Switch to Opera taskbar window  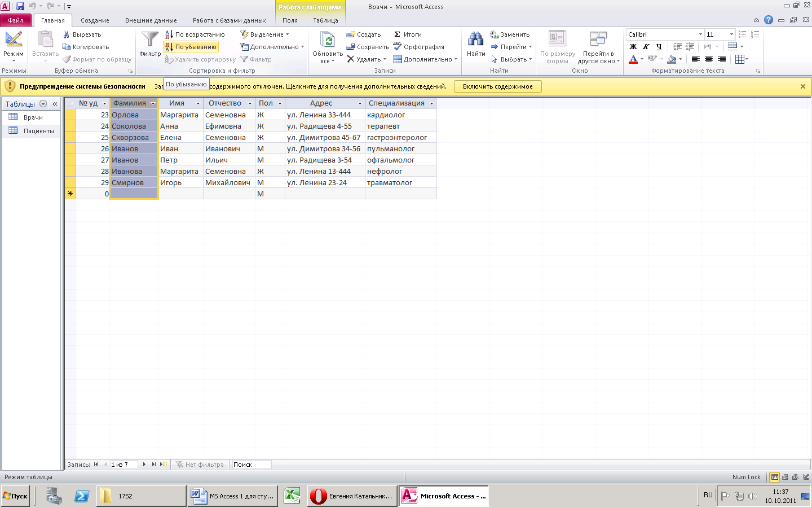351,496
